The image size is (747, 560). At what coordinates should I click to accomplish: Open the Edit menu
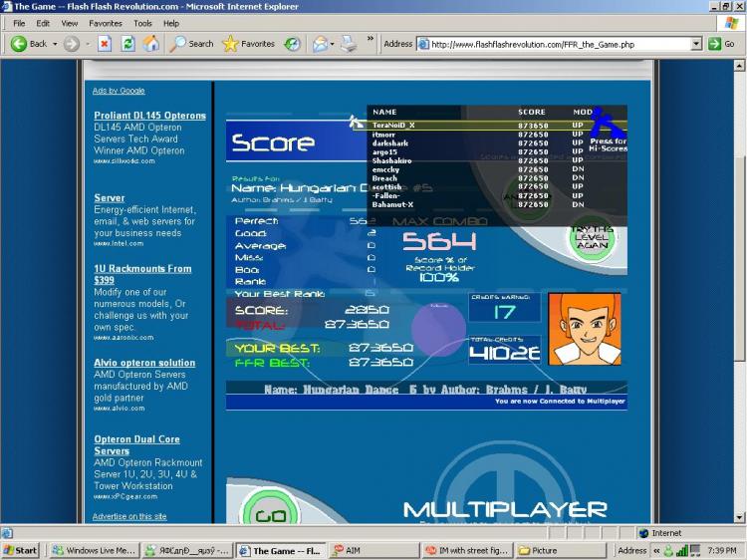click(43, 23)
